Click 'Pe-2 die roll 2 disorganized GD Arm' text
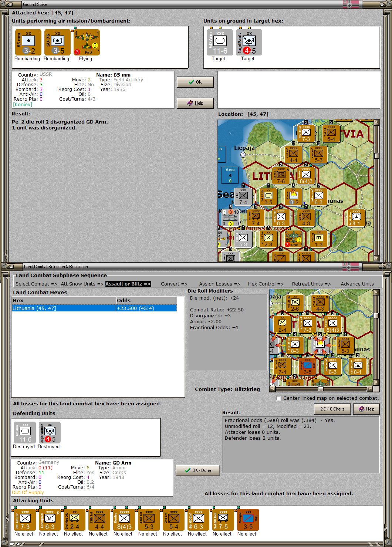 tap(60, 122)
